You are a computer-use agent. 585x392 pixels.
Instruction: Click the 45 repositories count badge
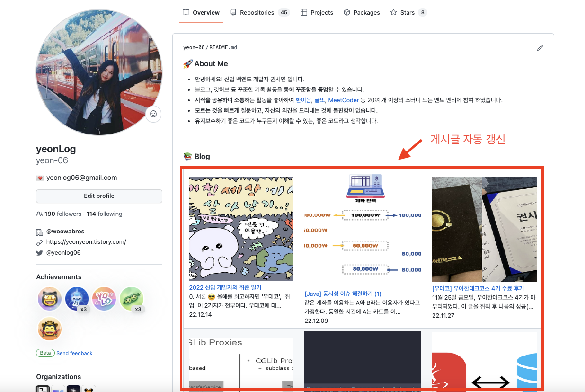pos(284,13)
